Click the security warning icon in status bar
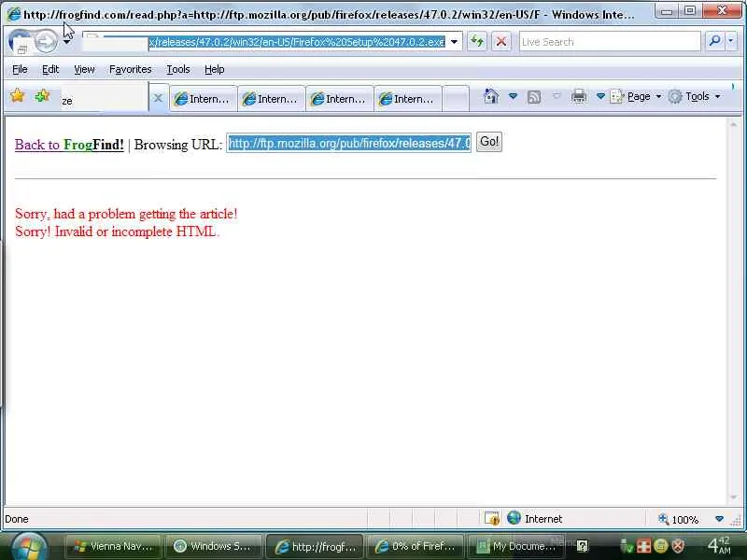Screen dimensions: 747x560 pos(492,519)
